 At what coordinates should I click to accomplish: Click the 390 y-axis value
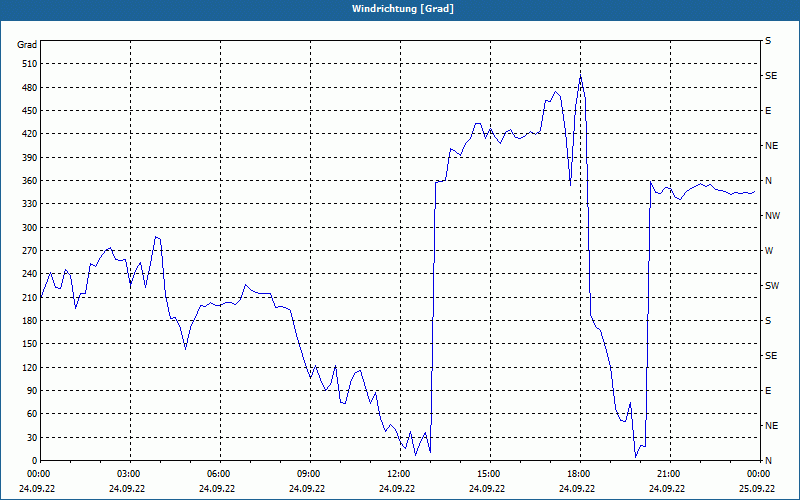pos(30,158)
